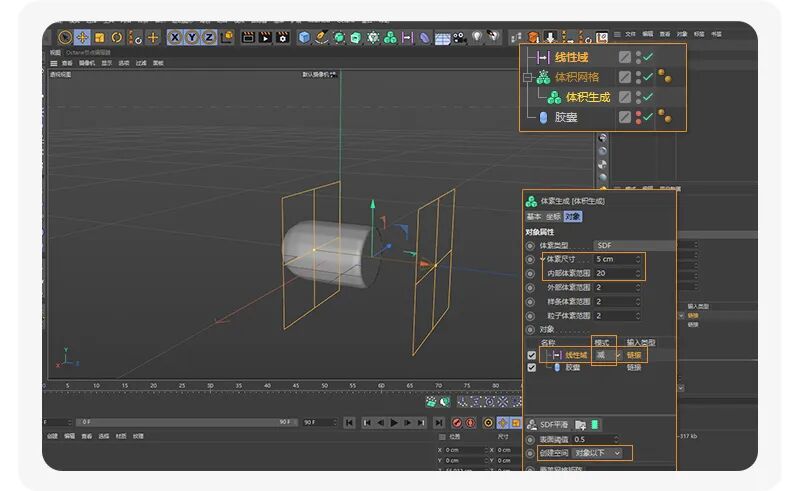The width and height of the screenshot is (800, 491).
Task: Add a Cube primitive from toolbar
Action: coord(304,37)
